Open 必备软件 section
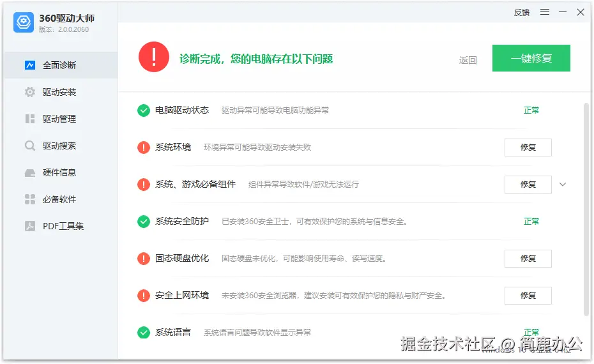 61,199
